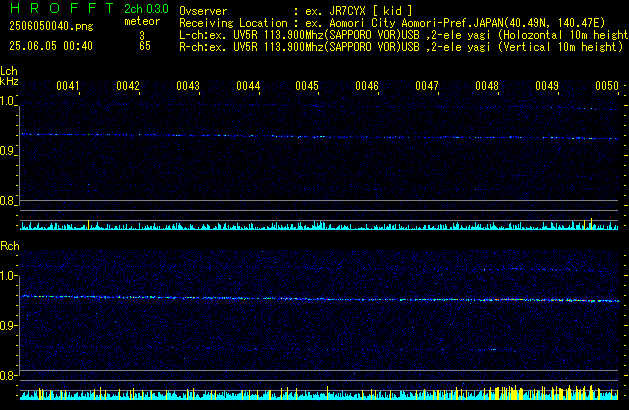Click the Rch bright carrier signal trace

(320, 298)
